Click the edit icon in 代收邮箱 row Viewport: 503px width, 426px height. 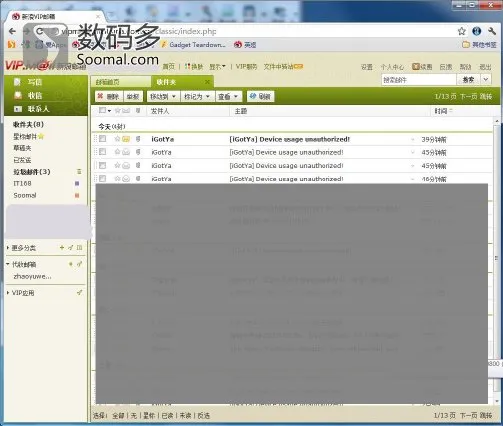[79, 264]
